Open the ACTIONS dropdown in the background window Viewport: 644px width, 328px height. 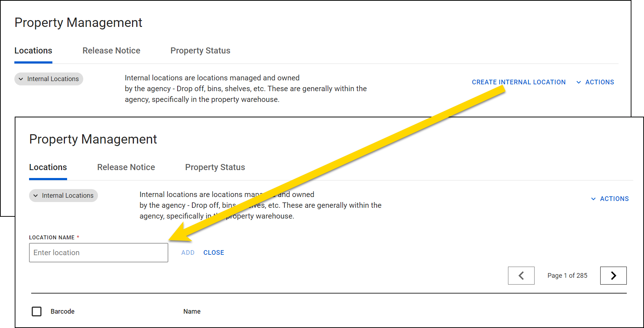pyautogui.click(x=599, y=82)
